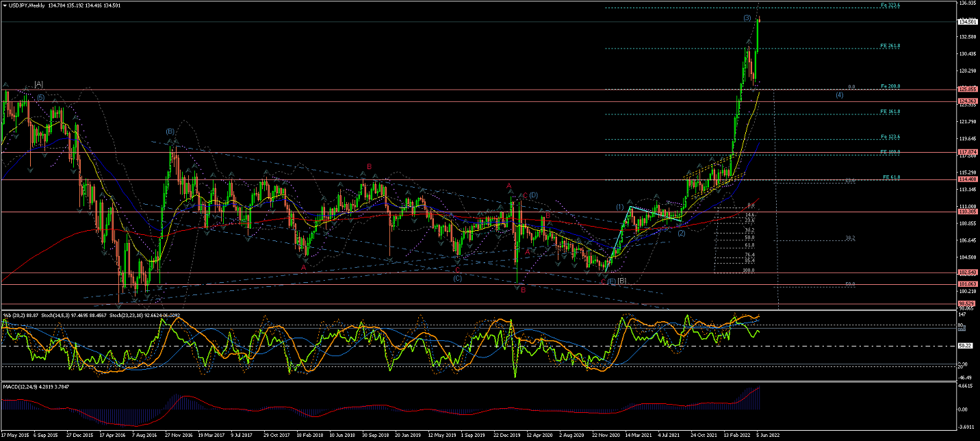Select the 136.935 price scale value
980x441 pixels.
pos(967,3)
